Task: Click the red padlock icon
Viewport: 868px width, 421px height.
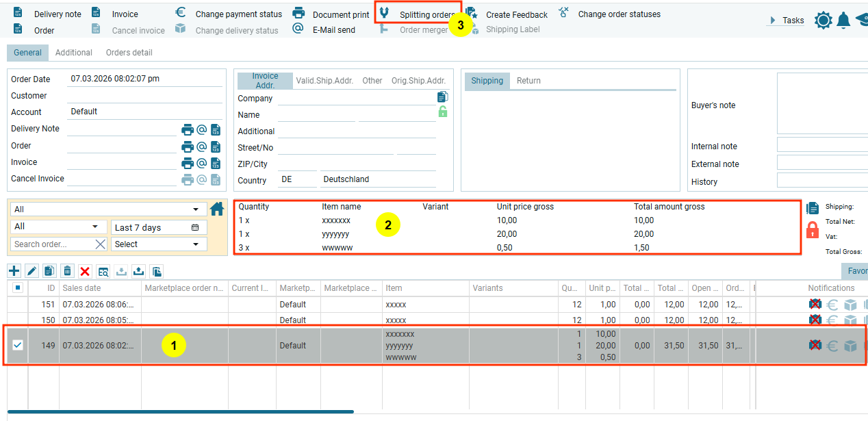Action: click(x=813, y=229)
